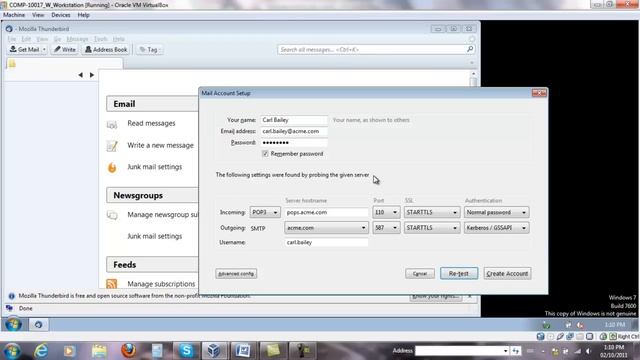Image resolution: width=640 pixels, height=360 pixels.
Task: Open the Incoming protocol POP3 dropdown
Action: (265, 212)
